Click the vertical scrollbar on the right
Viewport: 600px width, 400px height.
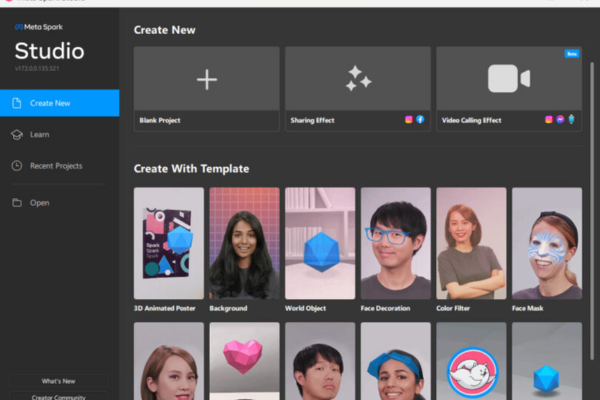point(592,211)
